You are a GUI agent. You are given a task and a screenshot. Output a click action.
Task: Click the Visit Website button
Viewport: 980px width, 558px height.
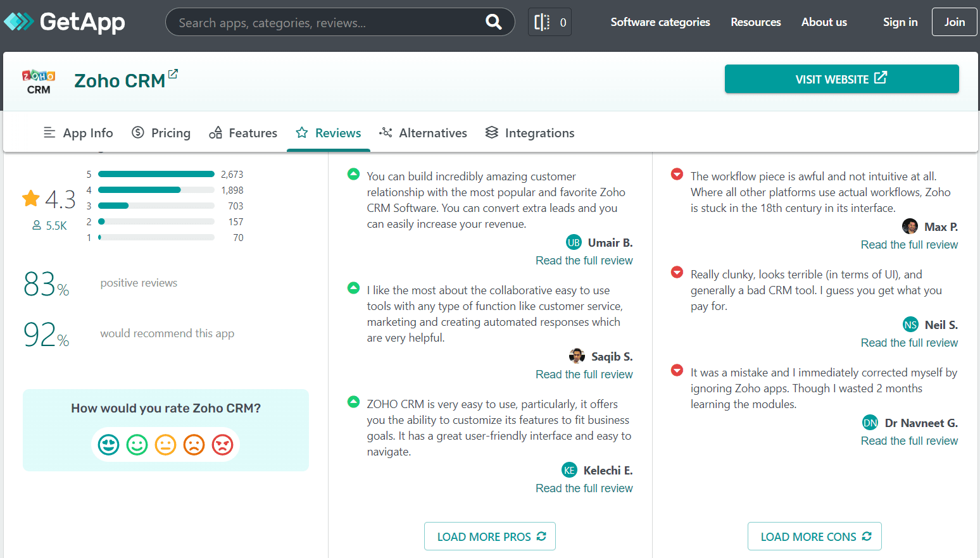tap(841, 78)
